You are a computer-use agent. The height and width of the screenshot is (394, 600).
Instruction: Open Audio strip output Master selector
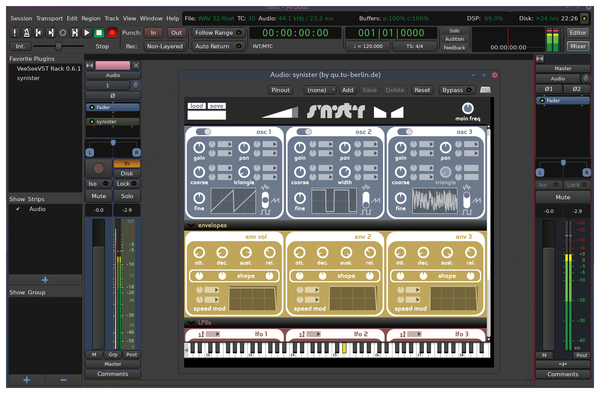112,364
